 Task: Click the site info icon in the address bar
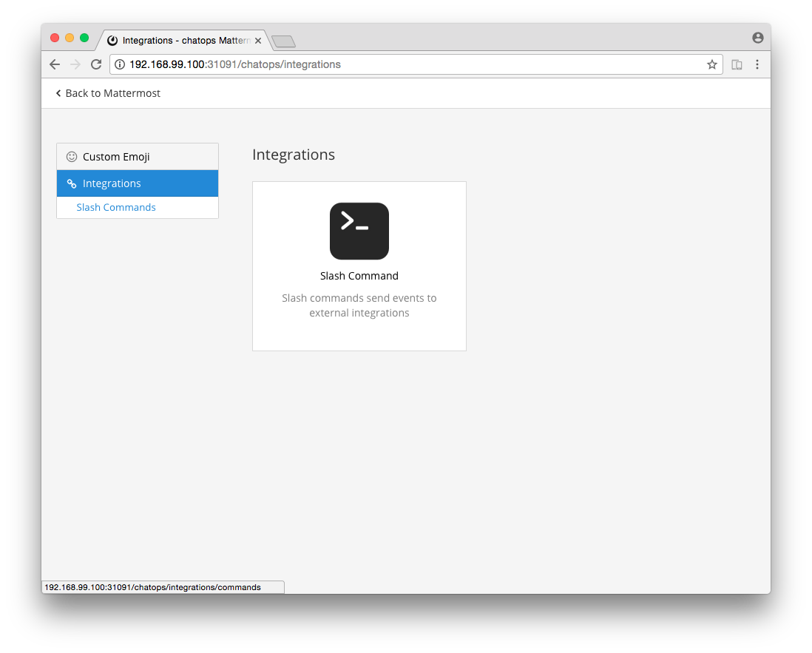pos(120,64)
